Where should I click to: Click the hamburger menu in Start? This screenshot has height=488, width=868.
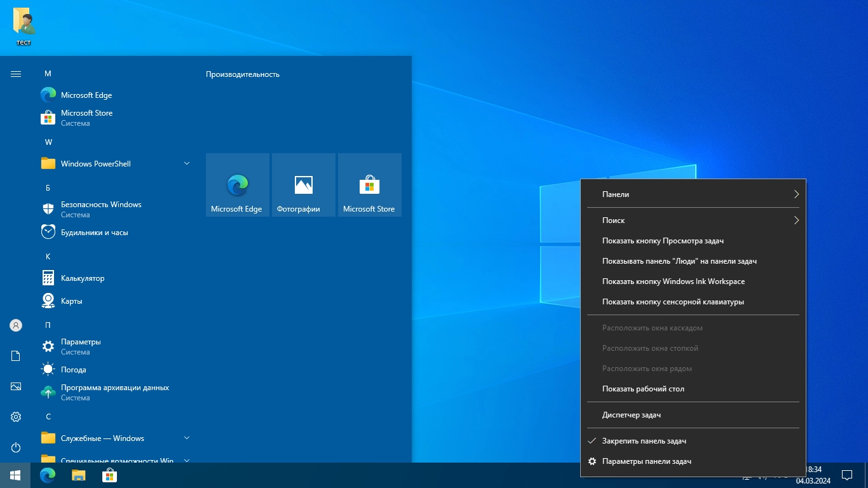[x=16, y=74]
